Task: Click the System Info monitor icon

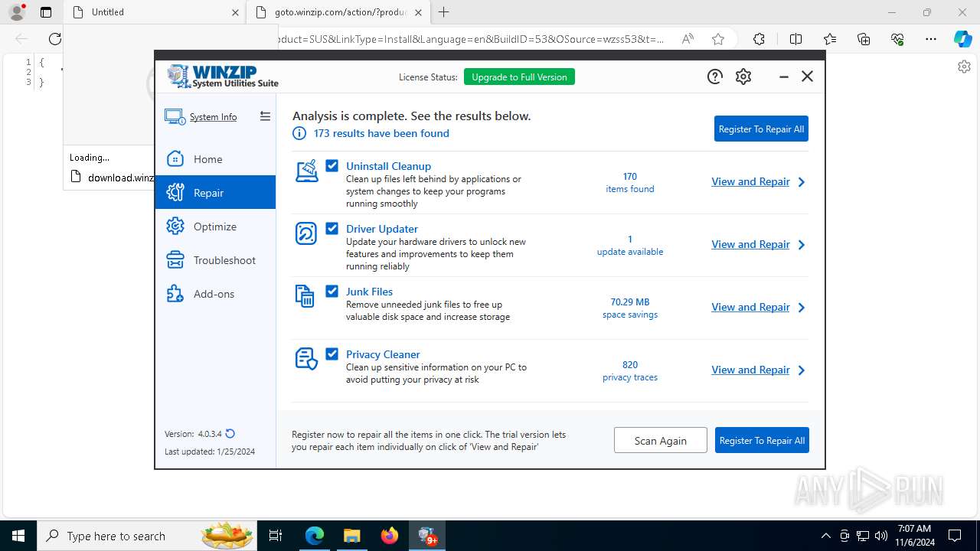Action: pos(175,116)
